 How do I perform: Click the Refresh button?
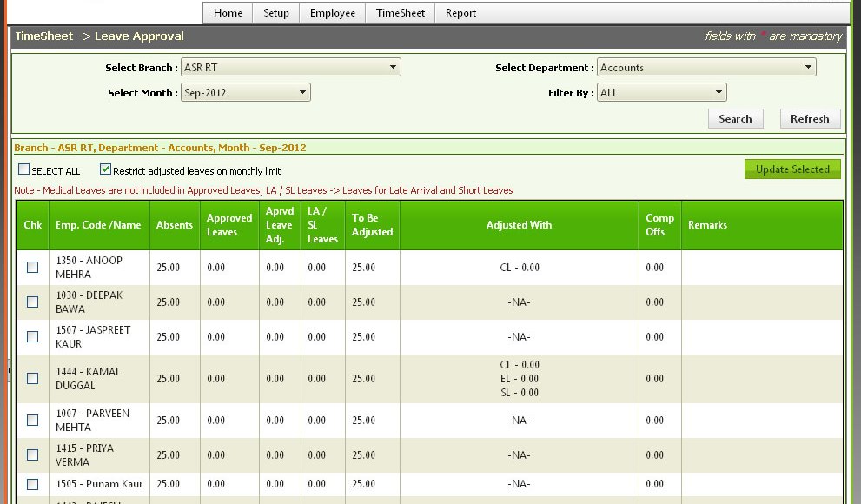click(x=810, y=119)
